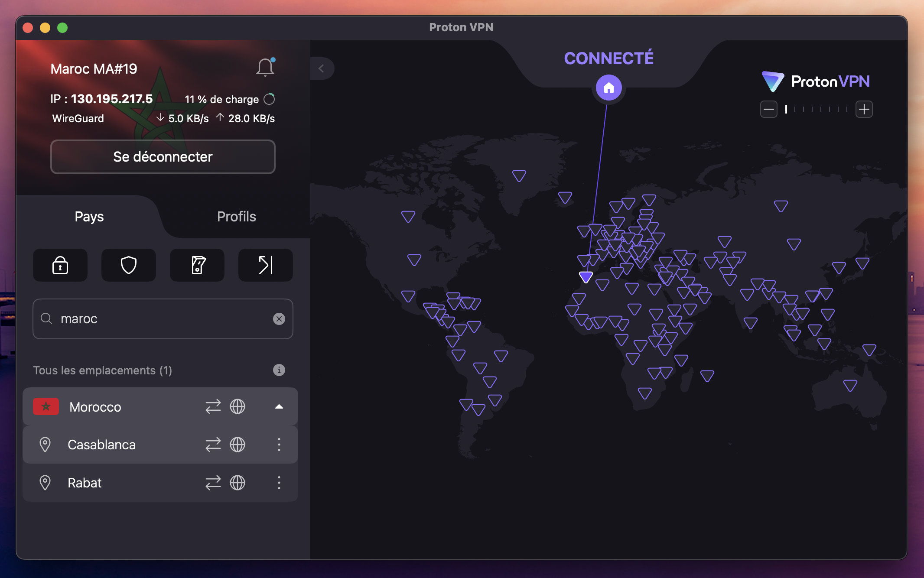Click the Iceland server marker

[565, 198]
